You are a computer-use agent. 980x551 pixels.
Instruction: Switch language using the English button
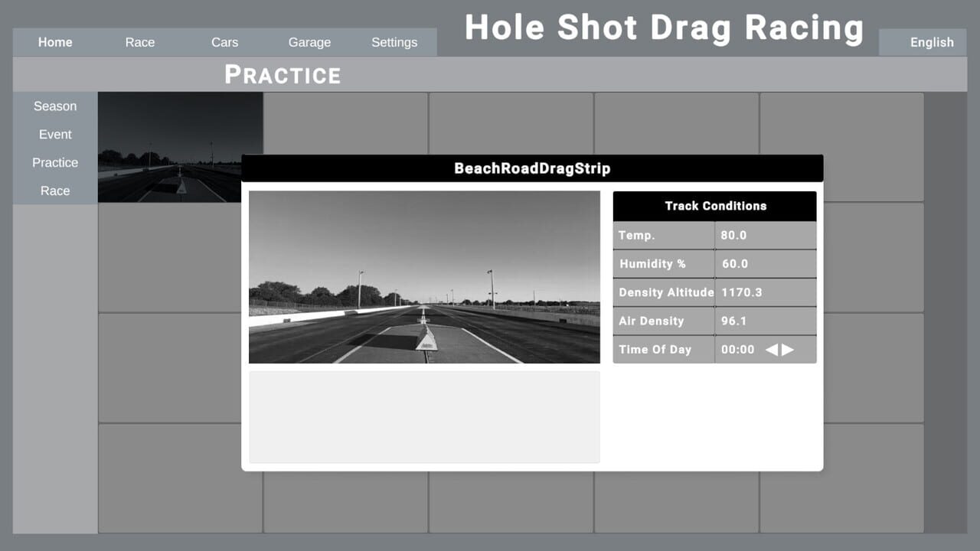pyautogui.click(x=931, y=42)
